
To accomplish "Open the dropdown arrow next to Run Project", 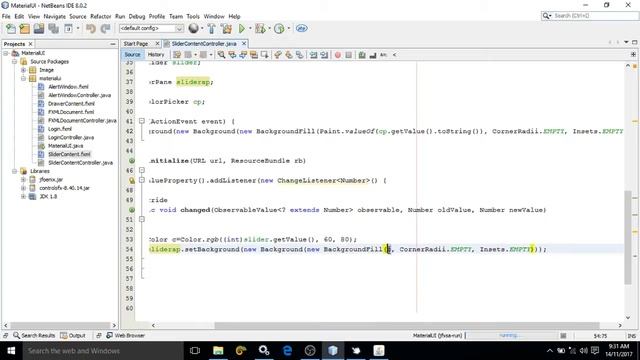I will (x=250, y=29).
